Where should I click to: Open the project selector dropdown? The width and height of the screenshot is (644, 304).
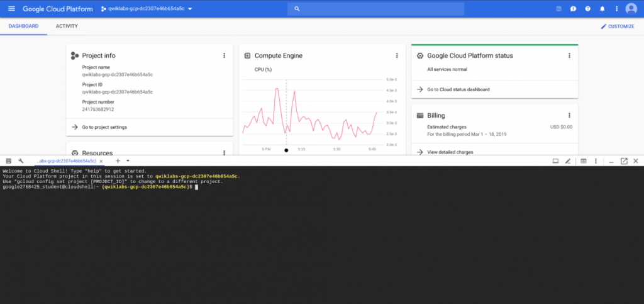[x=147, y=9]
